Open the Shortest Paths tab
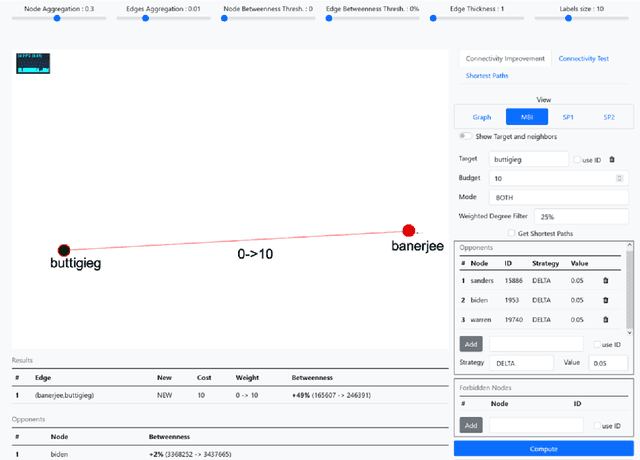The image size is (640, 460). tap(487, 76)
